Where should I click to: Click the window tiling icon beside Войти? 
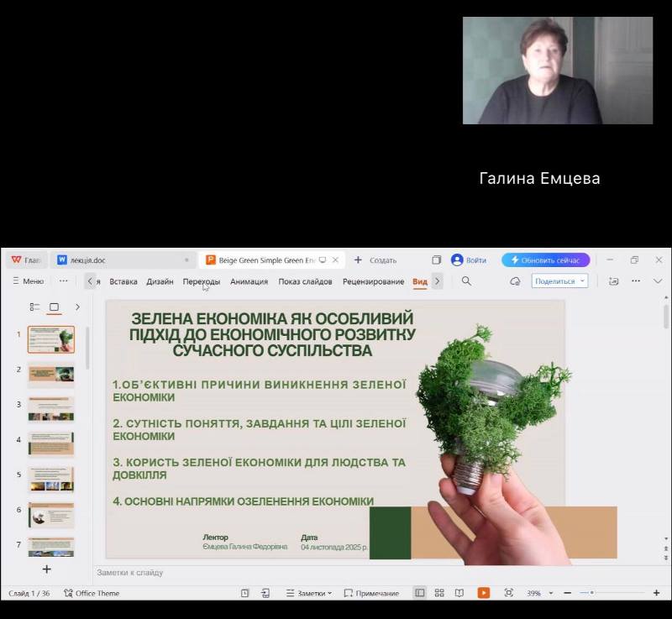[x=436, y=260]
